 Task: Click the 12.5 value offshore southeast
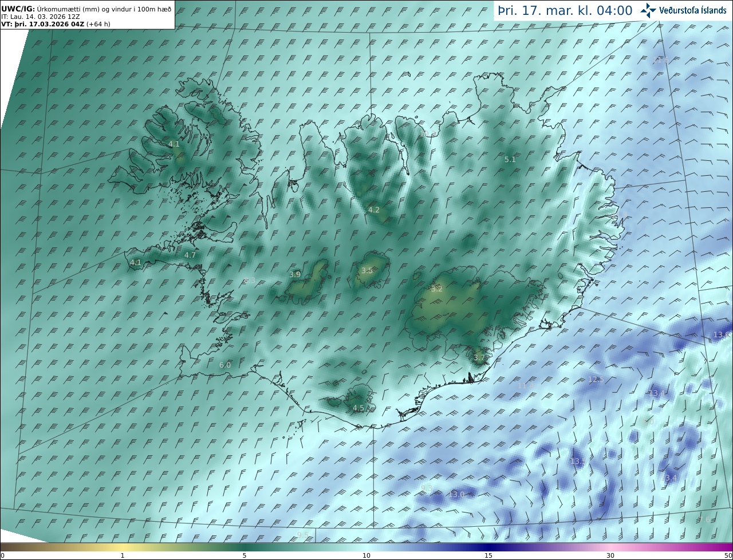[x=596, y=380]
